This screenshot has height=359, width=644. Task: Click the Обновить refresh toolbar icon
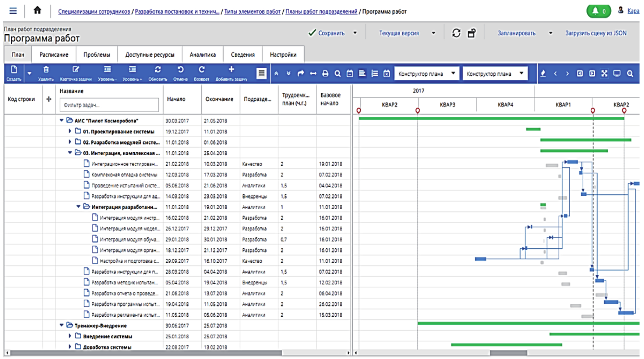pos(158,70)
